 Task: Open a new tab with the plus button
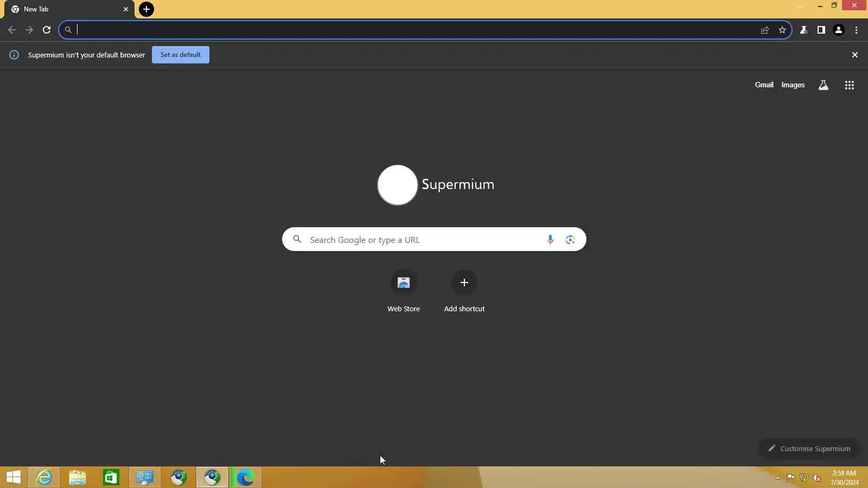click(x=146, y=9)
